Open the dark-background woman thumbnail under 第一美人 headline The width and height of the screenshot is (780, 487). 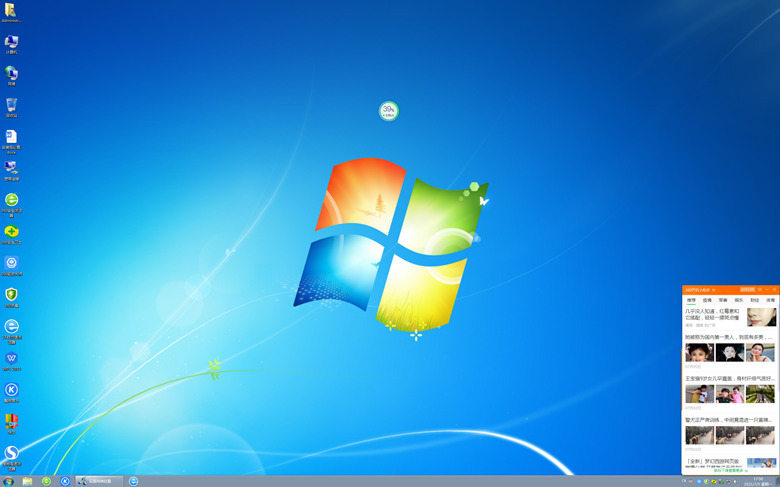(x=730, y=352)
